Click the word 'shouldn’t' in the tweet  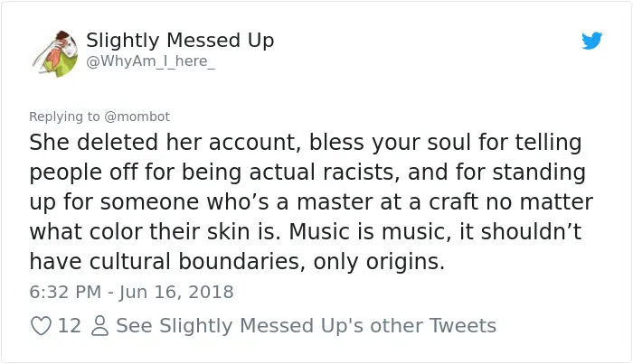531,232
